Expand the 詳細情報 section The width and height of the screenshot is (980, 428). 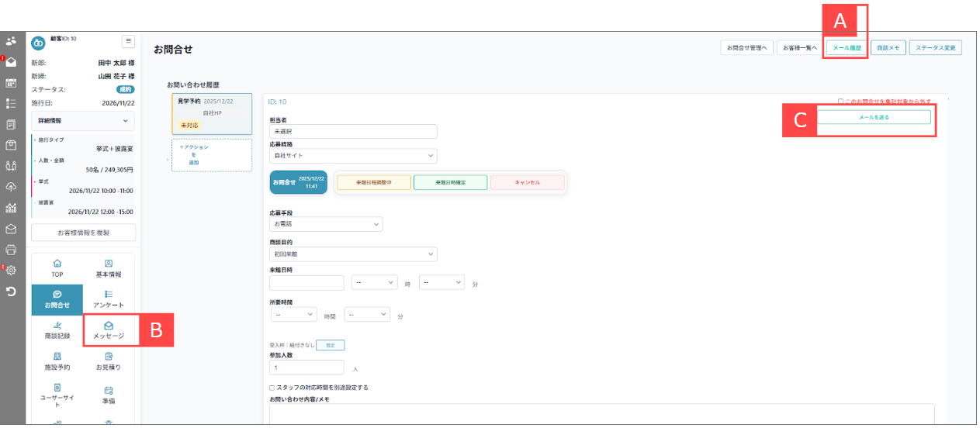[x=83, y=121]
